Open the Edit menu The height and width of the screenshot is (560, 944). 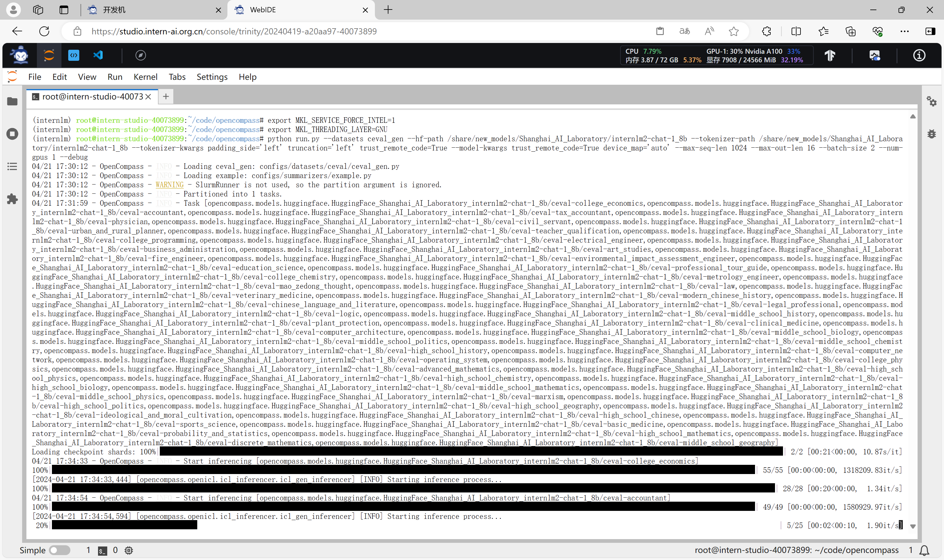click(60, 77)
